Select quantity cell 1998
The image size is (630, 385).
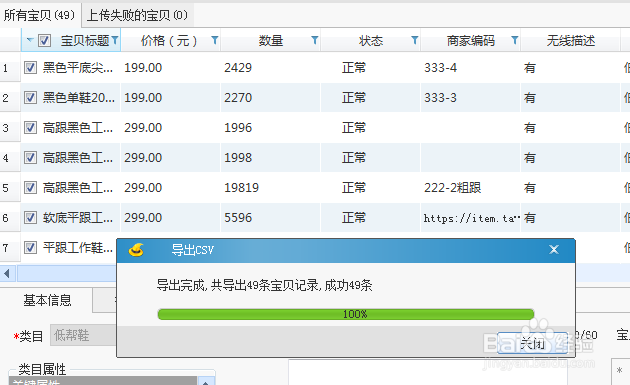pyautogui.click(x=270, y=158)
